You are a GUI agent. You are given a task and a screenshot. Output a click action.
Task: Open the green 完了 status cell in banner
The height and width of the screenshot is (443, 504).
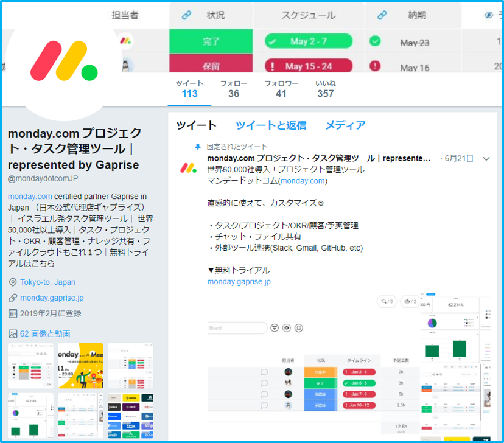click(211, 41)
